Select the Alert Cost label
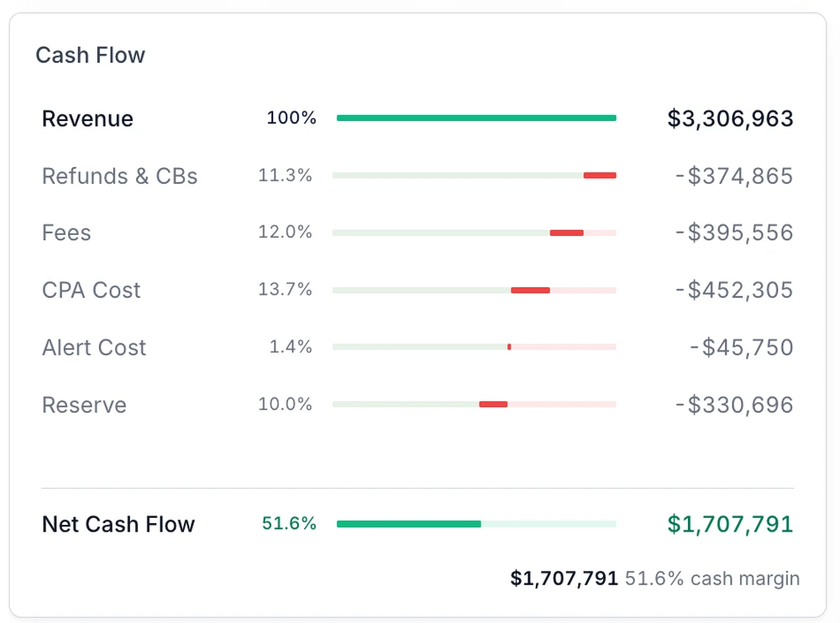The image size is (840, 623). [94, 348]
